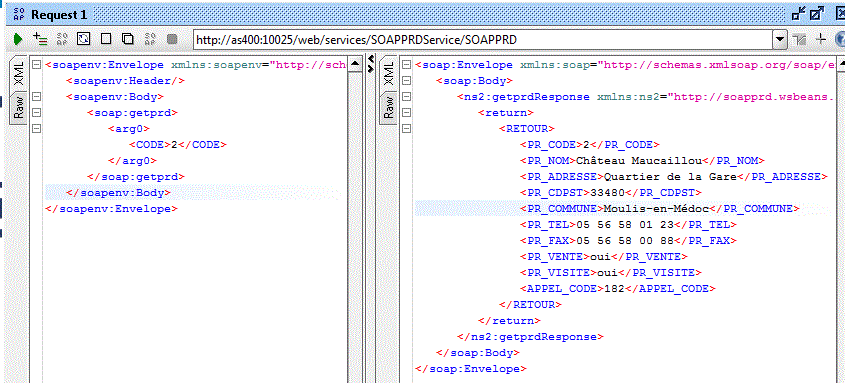Add this request to a TestCase
Viewport: 845px width, 383px height.
pos(40,39)
